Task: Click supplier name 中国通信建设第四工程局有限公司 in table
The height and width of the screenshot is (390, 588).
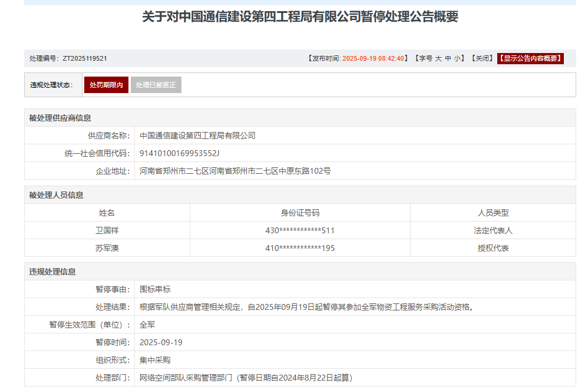Action: (197, 135)
